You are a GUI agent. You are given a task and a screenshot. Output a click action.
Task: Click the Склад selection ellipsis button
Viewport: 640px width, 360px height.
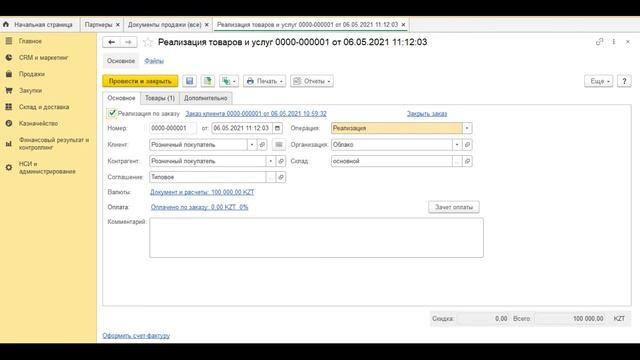pos(457,161)
